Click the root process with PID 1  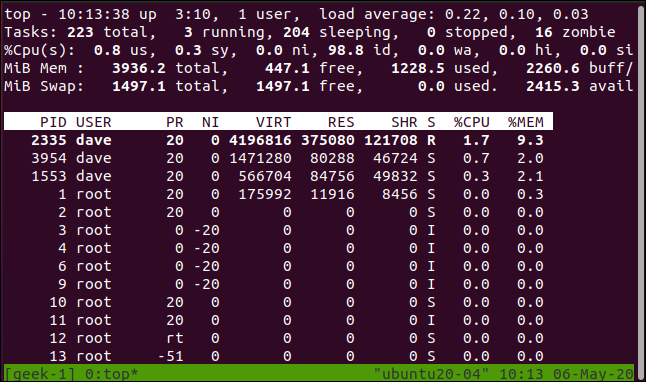click(x=279, y=194)
